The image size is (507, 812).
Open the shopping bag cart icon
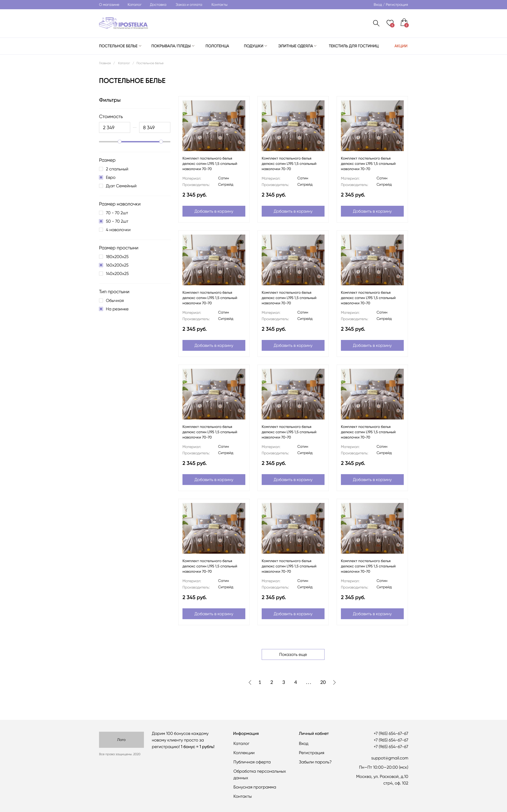click(x=404, y=23)
